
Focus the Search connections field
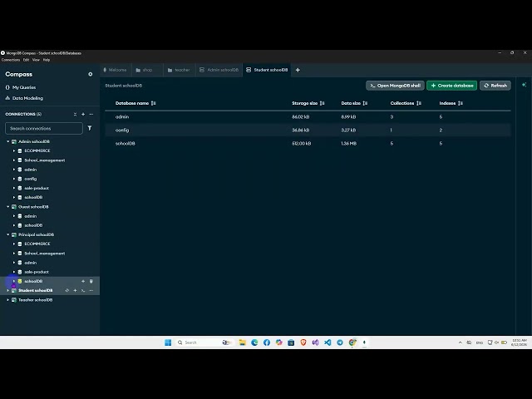pyautogui.click(x=44, y=128)
